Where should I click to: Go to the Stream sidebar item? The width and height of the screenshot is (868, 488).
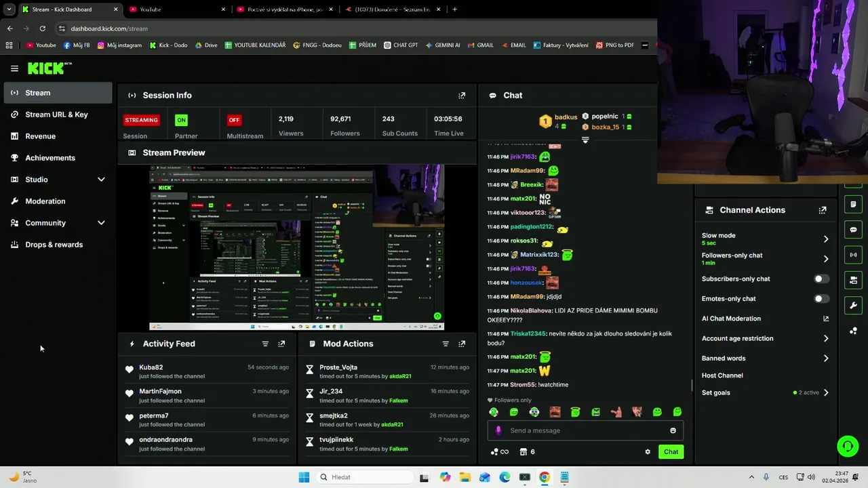[58, 93]
